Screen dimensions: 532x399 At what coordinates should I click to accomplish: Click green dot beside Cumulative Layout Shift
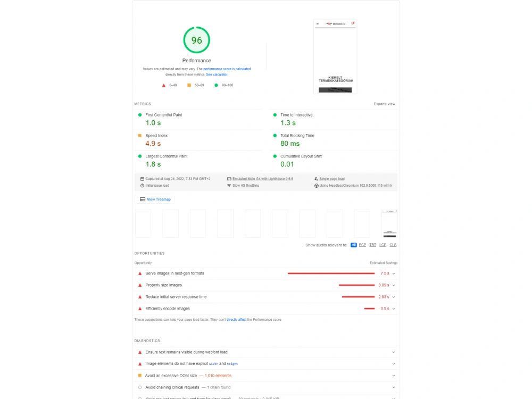[x=275, y=156]
